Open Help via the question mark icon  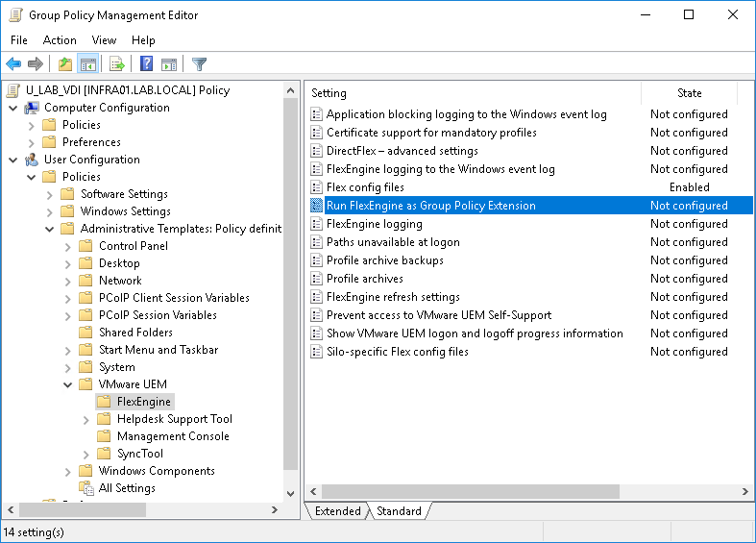(x=146, y=64)
